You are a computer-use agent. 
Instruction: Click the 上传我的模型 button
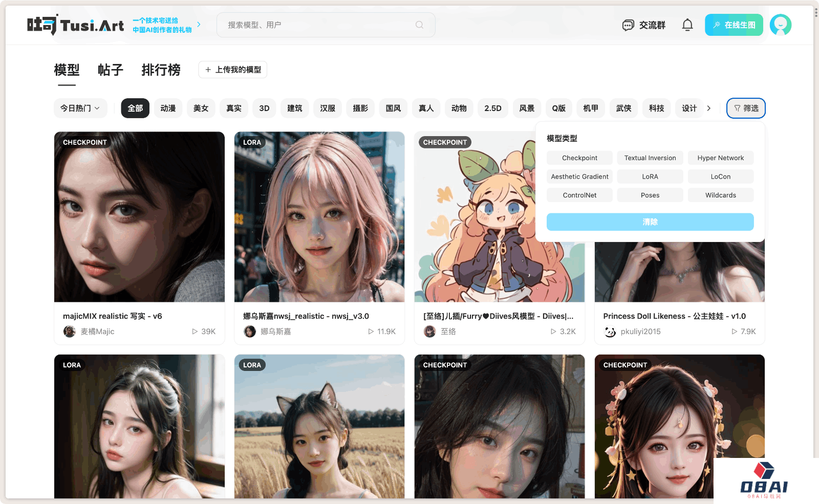232,70
